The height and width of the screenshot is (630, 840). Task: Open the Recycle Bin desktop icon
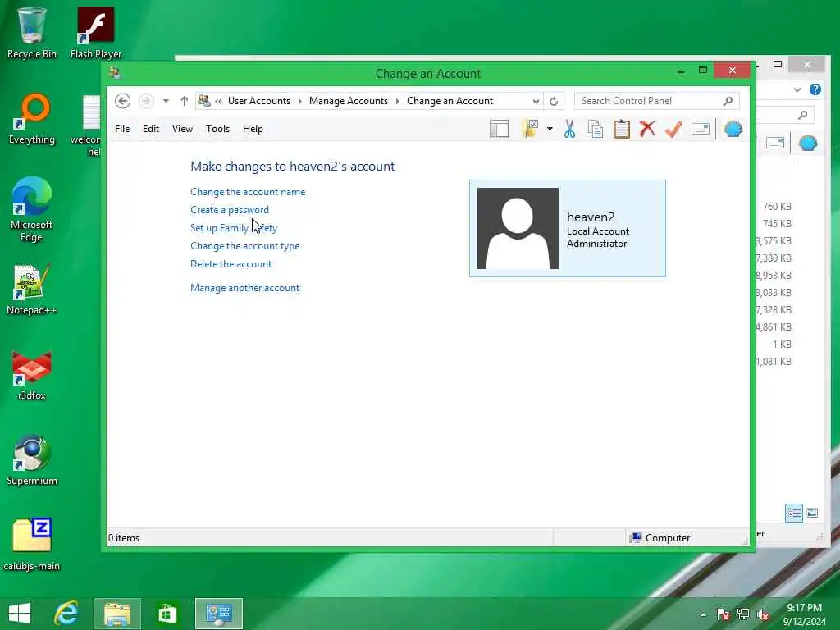click(32, 33)
